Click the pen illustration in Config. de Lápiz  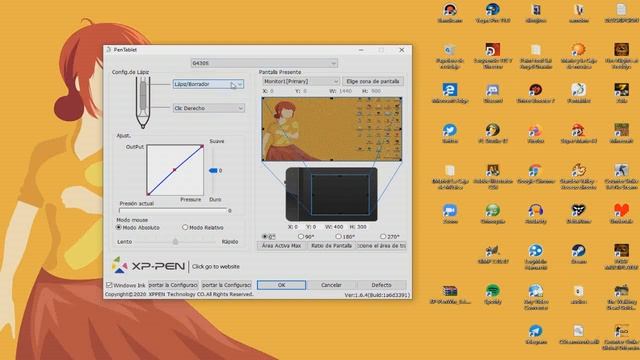point(143,102)
